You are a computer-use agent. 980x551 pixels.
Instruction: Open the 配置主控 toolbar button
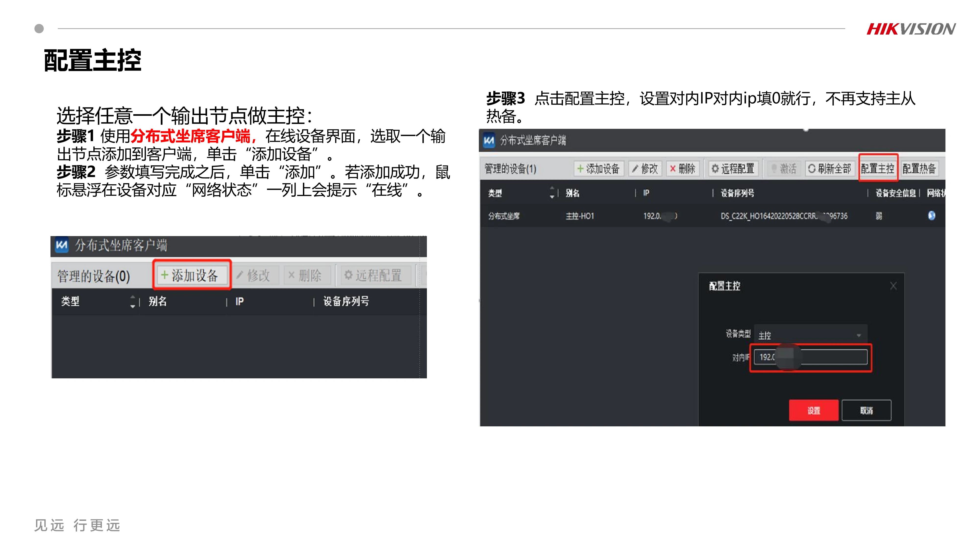pyautogui.click(x=878, y=168)
